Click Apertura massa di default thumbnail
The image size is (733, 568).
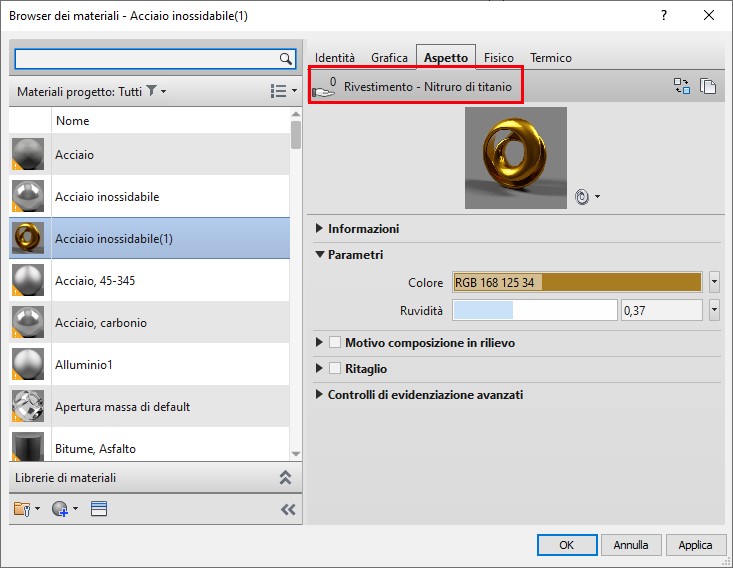tap(28, 406)
